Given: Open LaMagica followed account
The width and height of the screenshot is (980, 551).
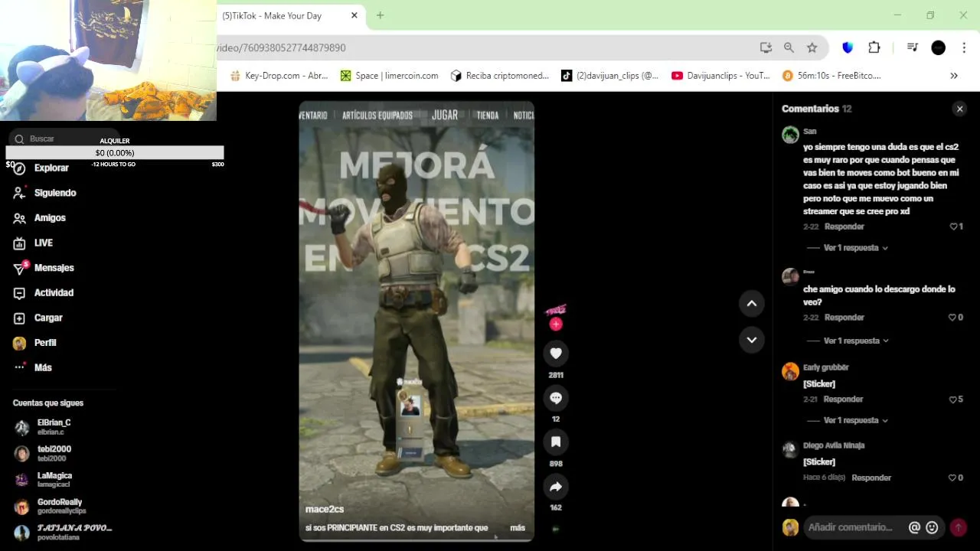Looking at the screenshot, I should pyautogui.click(x=43, y=480).
